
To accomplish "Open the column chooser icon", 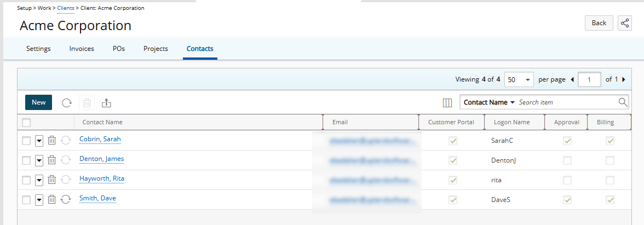I will pos(448,103).
